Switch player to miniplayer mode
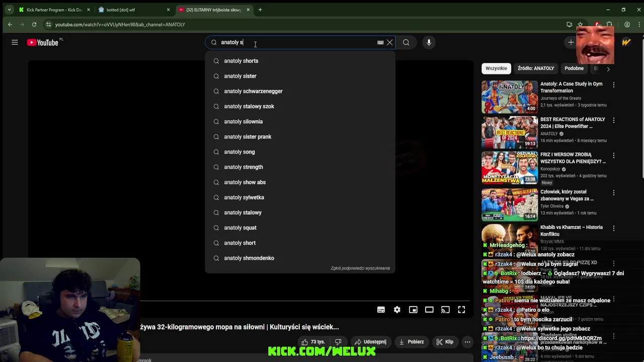The height and width of the screenshot is (362, 644). click(413, 310)
